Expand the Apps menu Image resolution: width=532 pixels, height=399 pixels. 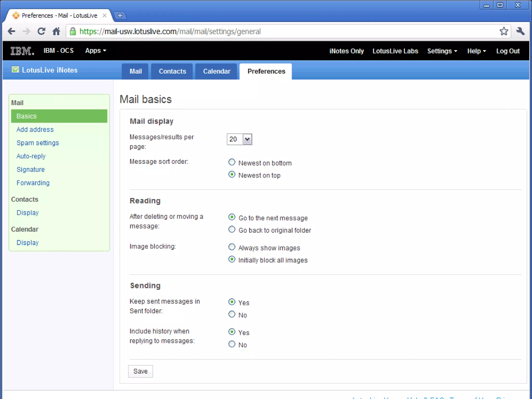pos(96,51)
